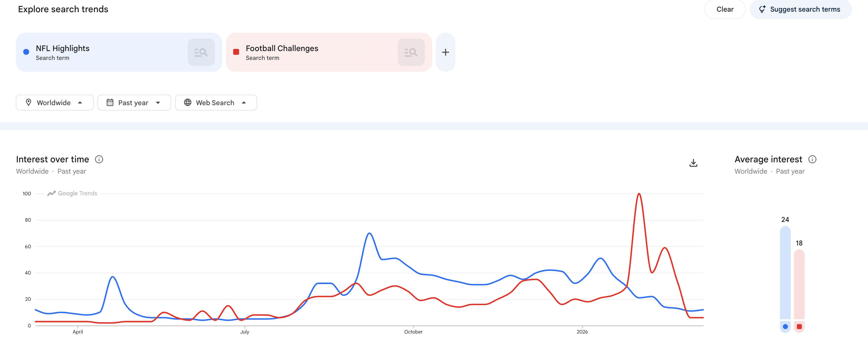The height and width of the screenshot is (343, 868).
Task: Download the Interest over time chart data
Action: click(693, 163)
